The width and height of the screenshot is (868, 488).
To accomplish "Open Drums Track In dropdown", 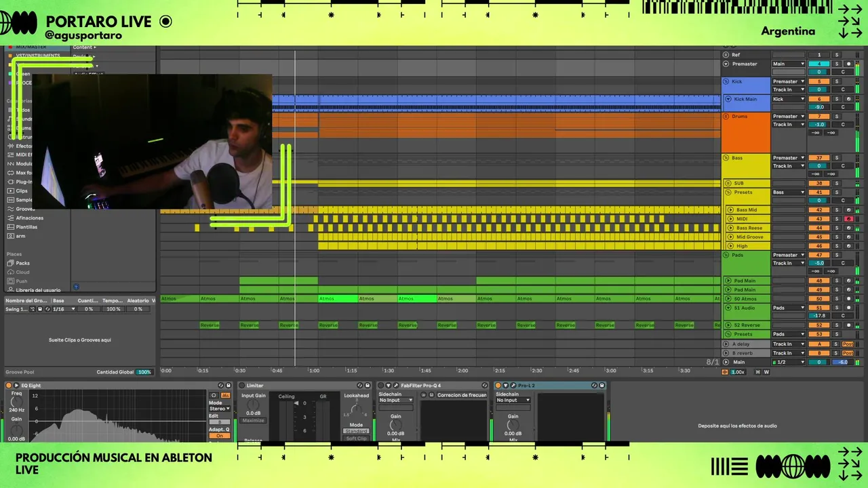I will coord(789,125).
